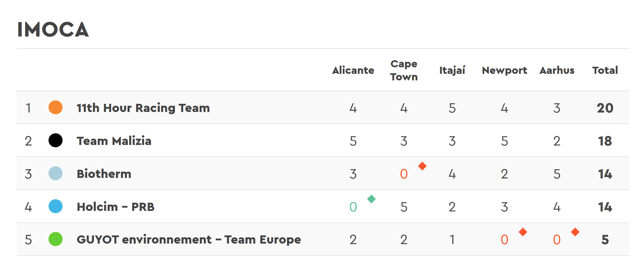The image size is (644, 279).
Task: Select the Alicante column header
Action: [x=353, y=70]
